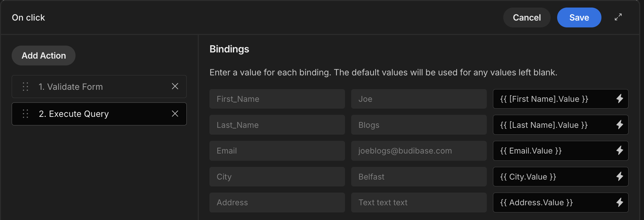Click drag handle of Execute Query action
Image resolution: width=644 pixels, height=220 pixels.
pyautogui.click(x=25, y=114)
